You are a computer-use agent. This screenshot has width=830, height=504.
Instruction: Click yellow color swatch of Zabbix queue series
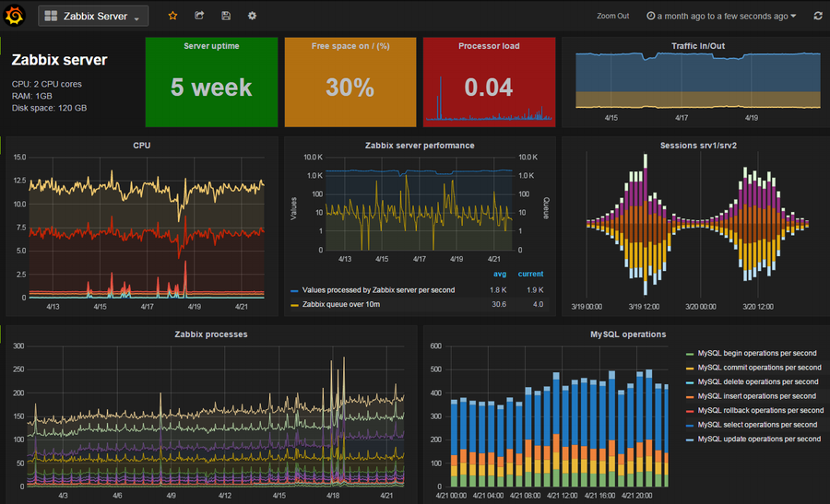[294, 305]
